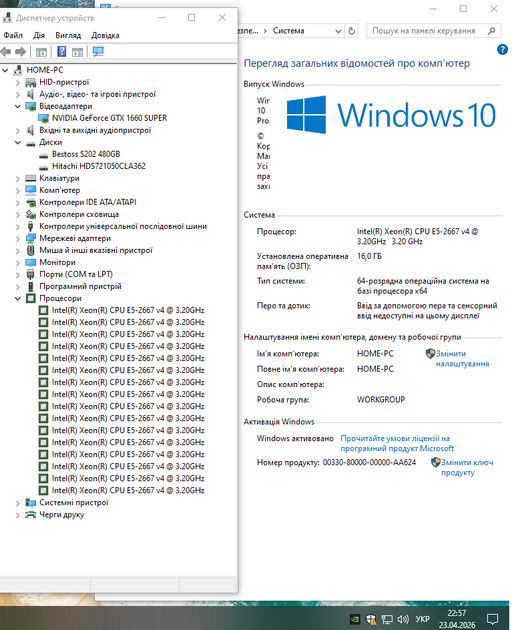Click the network tray icon in the taskbar
The height and width of the screenshot is (630, 512).
[387, 619]
